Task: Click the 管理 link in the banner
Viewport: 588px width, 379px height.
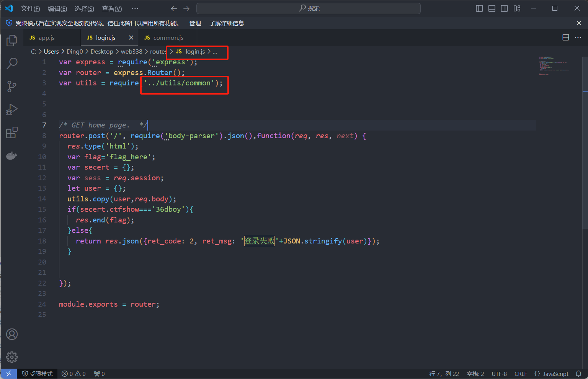Action: [x=195, y=23]
